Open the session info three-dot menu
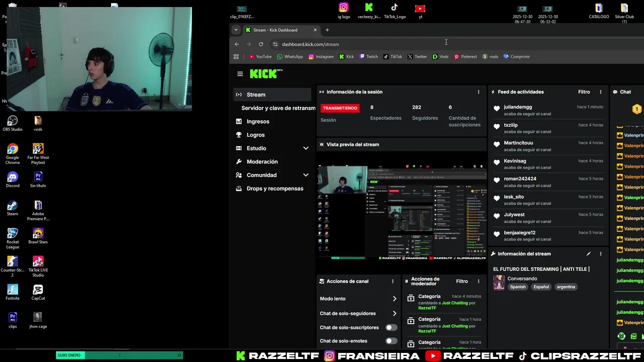Viewport: 644px width, 362px height. [x=478, y=92]
